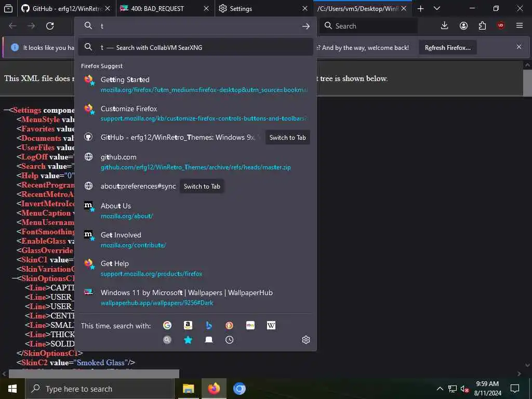
Task: Select the Get Involved suggestion
Action: point(195,240)
